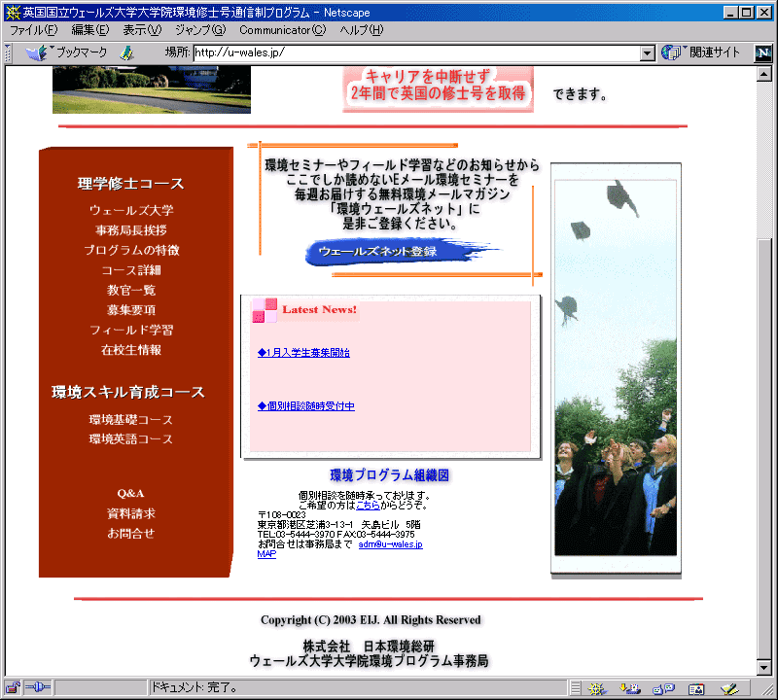The width and height of the screenshot is (778, 700).
Task: Click the ドキュメント: 完了。 status text
Action: click(194, 687)
